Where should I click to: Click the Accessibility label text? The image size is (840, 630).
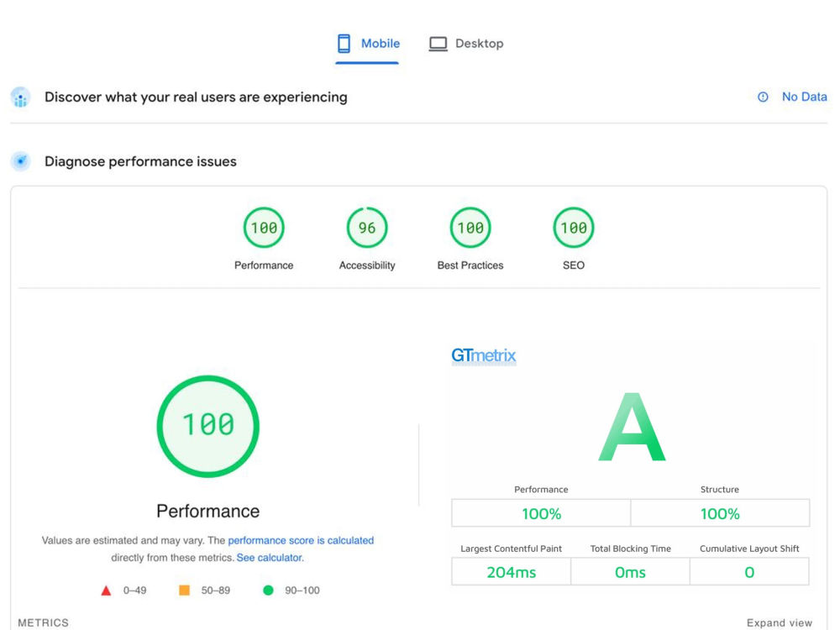pyautogui.click(x=367, y=265)
